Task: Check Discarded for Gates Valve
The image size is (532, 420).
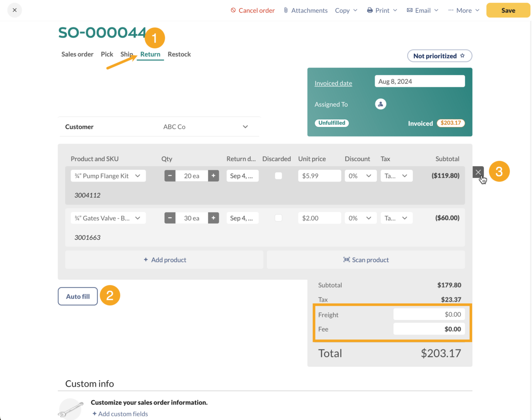Action: (278, 218)
